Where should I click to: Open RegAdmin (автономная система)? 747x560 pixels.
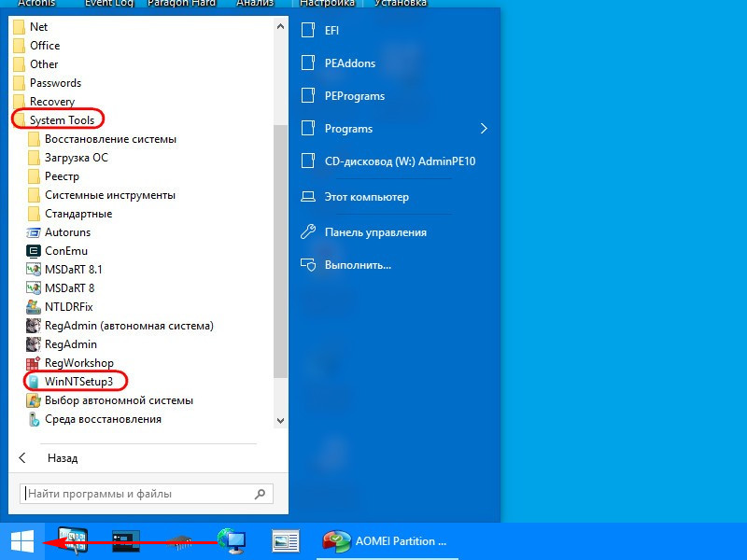120,326
